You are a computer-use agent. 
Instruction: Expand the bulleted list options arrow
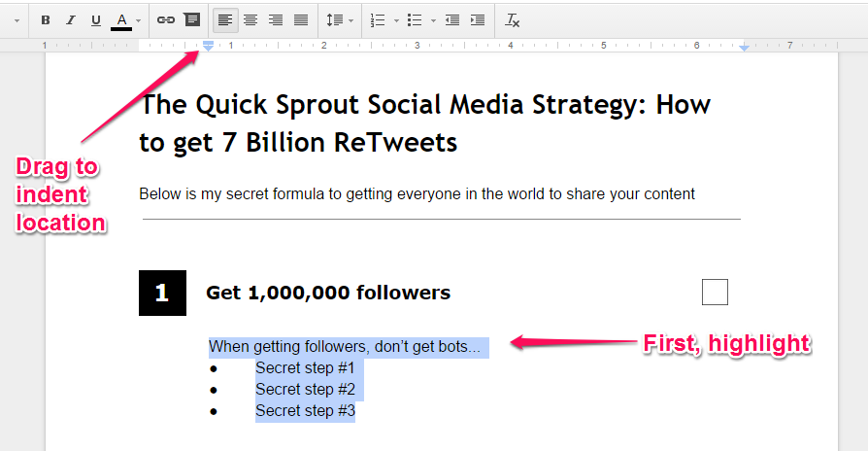433,21
